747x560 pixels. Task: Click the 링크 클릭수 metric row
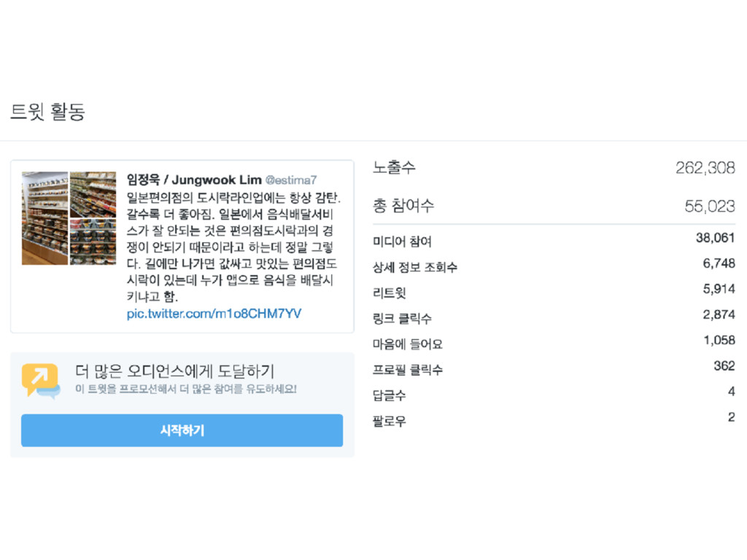click(554, 317)
